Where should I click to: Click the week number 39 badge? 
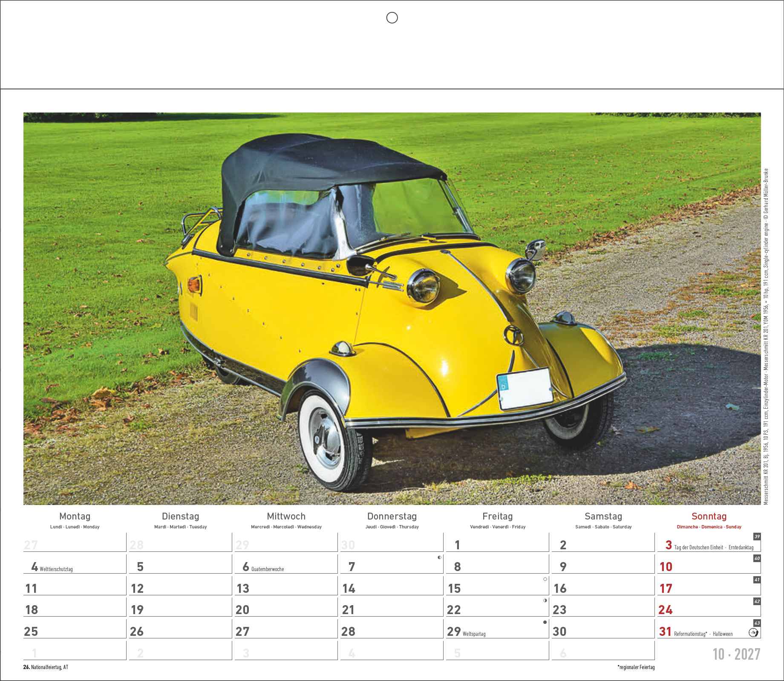pos(757,537)
